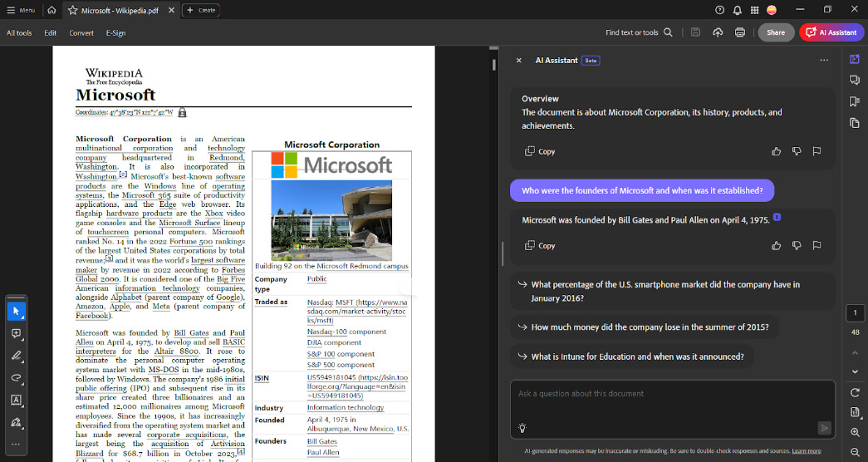Open the Edit menu
868x462 pixels.
pos(51,32)
